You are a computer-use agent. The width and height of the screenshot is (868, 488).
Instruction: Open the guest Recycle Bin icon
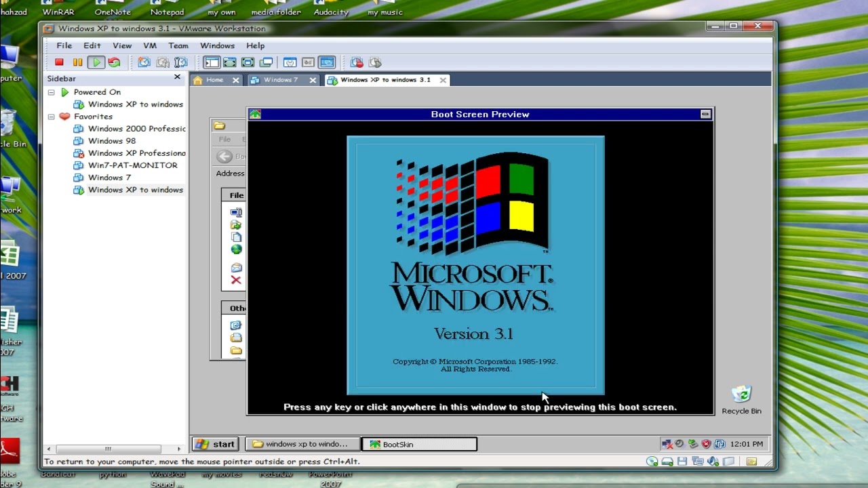(741, 399)
